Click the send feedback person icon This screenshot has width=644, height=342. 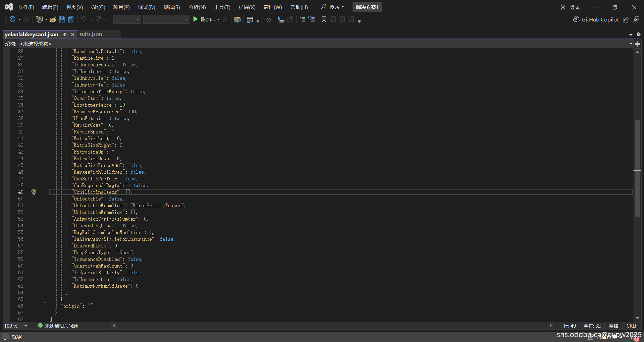tap(636, 20)
